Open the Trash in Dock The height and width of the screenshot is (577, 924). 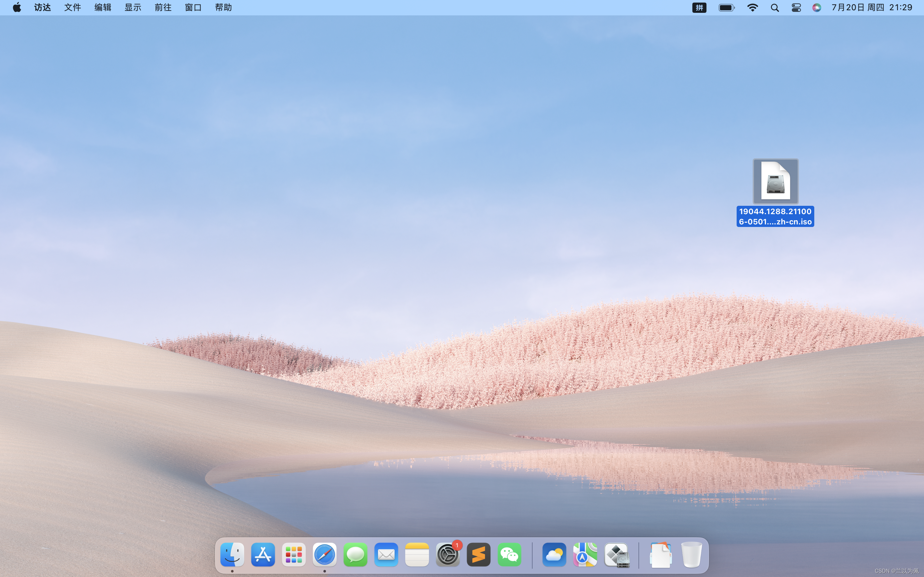click(691, 555)
